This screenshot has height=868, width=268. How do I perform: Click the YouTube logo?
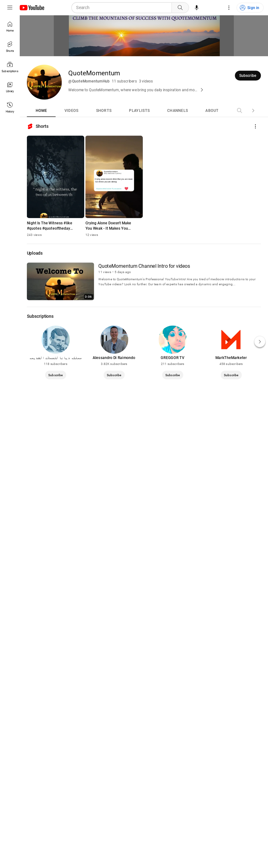click(32, 7)
